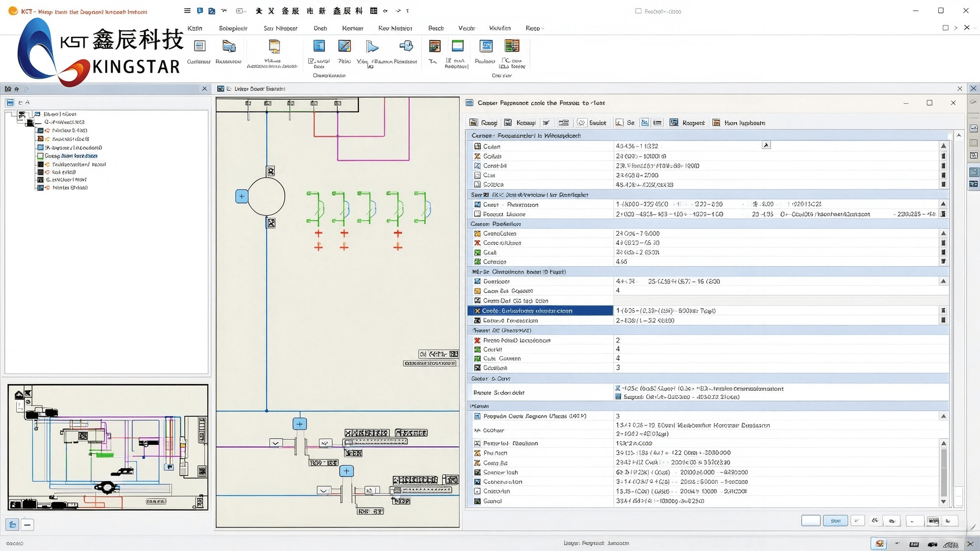The width and height of the screenshot is (980, 551).
Task: Click the blue Stut button at dialog bottom
Action: coord(835,520)
